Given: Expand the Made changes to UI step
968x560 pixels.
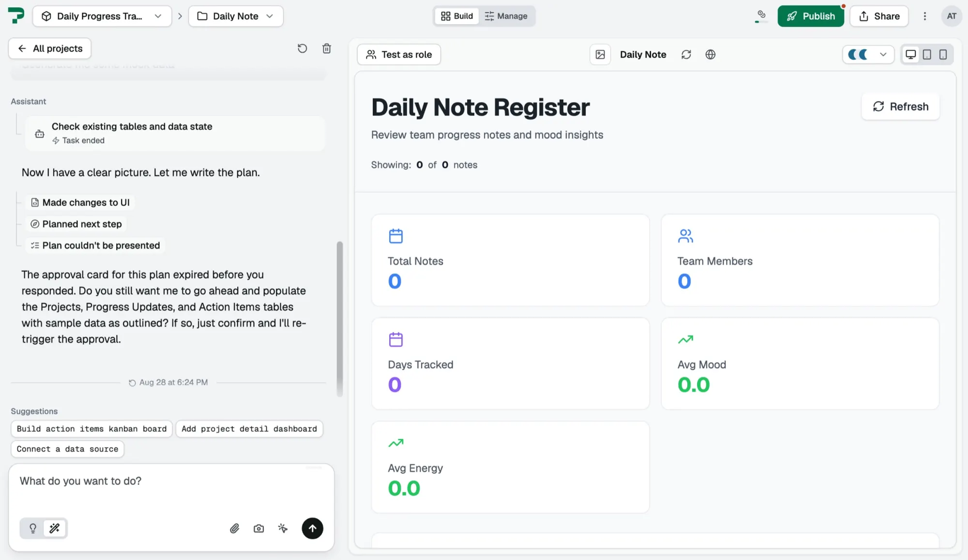Looking at the screenshot, I should (x=80, y=202).
